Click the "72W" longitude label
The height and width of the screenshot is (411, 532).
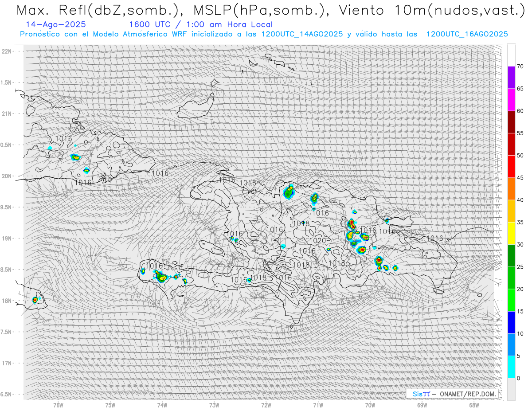pos(266,405)
